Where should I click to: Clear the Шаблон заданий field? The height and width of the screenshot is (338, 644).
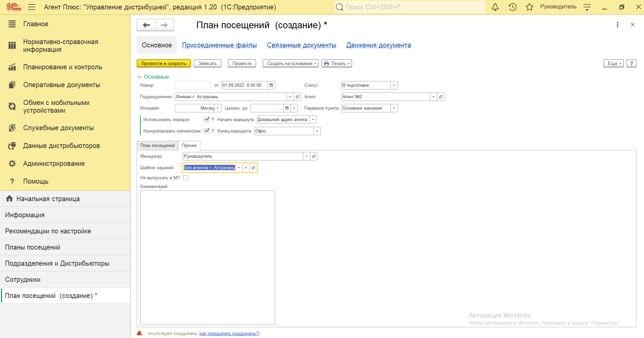246,167
